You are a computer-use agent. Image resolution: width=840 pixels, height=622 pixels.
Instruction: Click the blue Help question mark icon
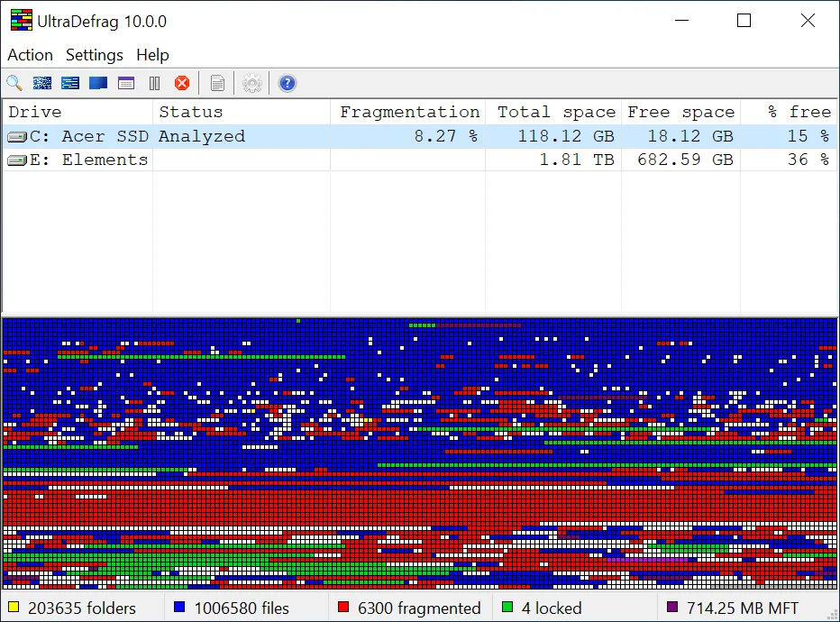pyautogui.click(x=287, y=83)
